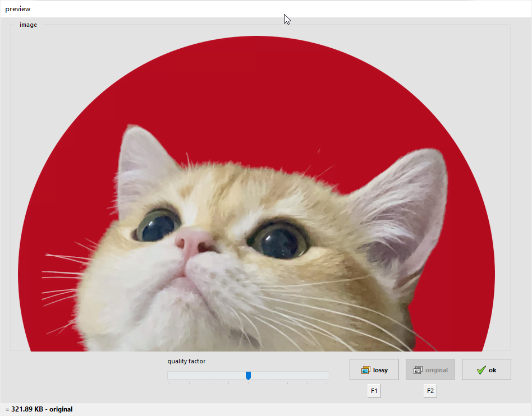Click the far left end of quality slider track
This screenshot has width=532, height=416.
tap(169, 375)
